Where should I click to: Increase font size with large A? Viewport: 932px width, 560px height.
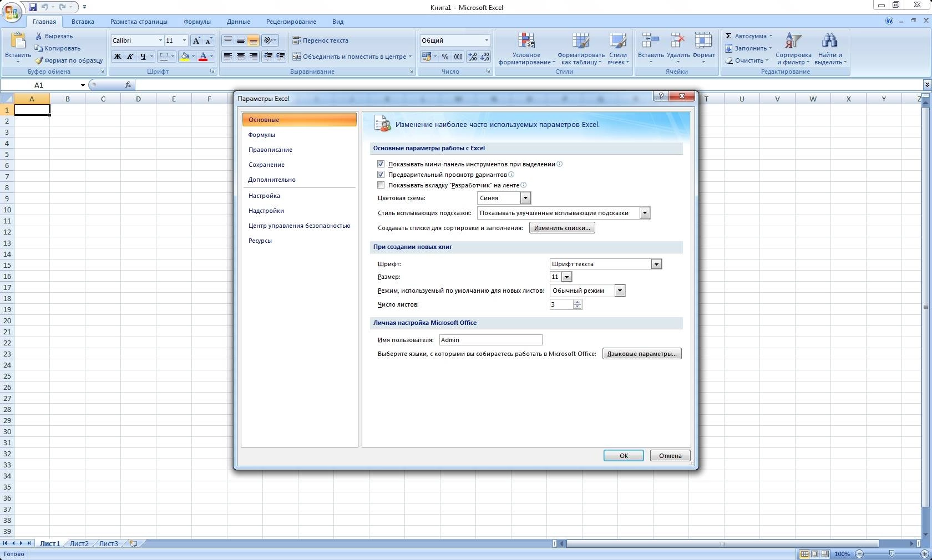[x=196, y=40]
